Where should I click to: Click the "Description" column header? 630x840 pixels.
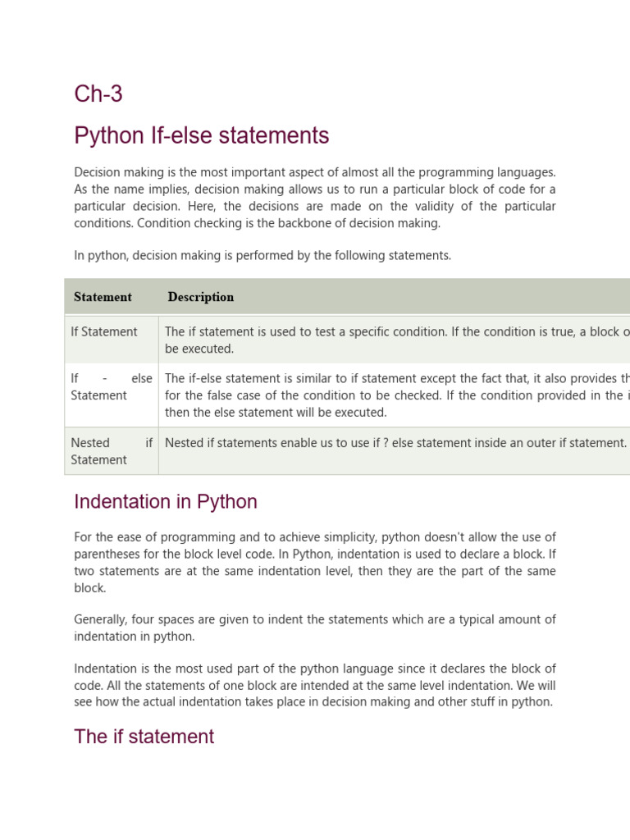tap(201, 297)
